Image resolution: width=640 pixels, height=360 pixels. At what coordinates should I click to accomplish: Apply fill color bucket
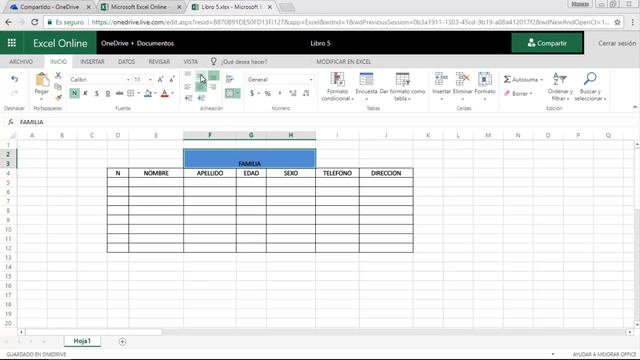pos(148,93)
